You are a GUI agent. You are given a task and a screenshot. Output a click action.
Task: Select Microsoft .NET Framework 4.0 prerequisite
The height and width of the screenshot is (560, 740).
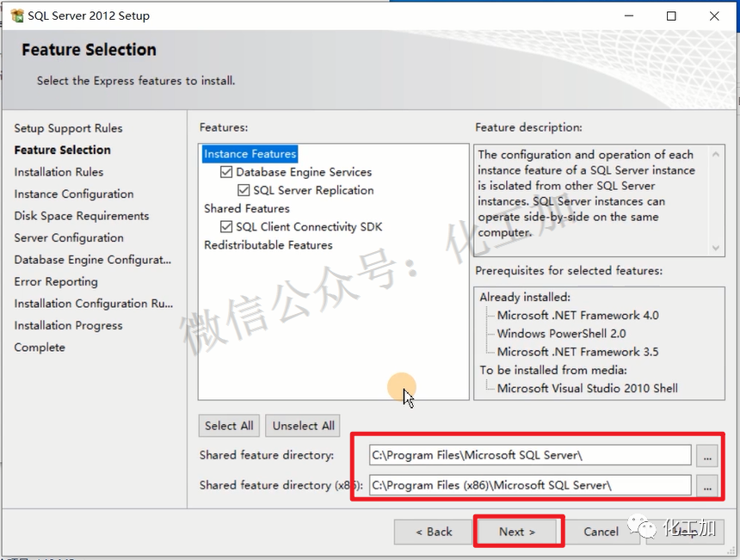(x=577, y=315)
